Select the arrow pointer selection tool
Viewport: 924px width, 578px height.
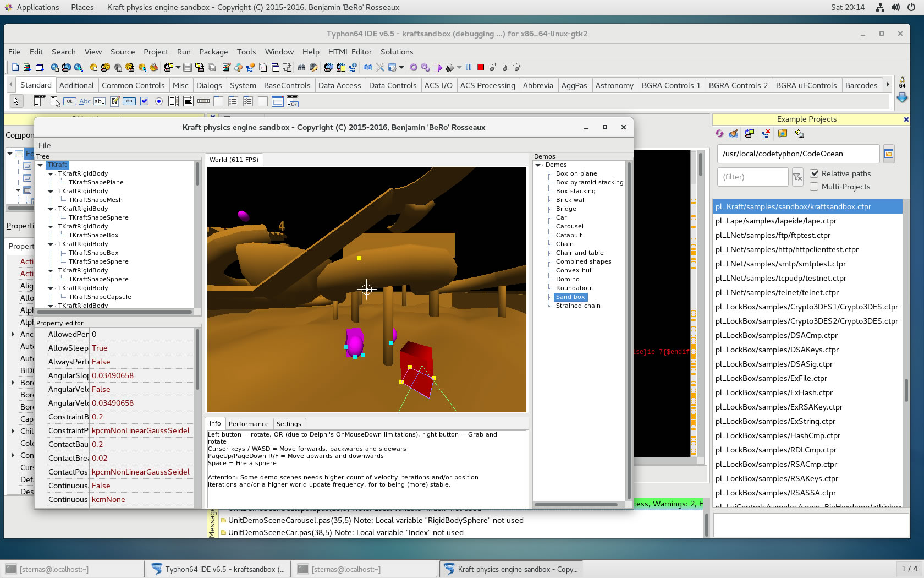coord(16,101)
